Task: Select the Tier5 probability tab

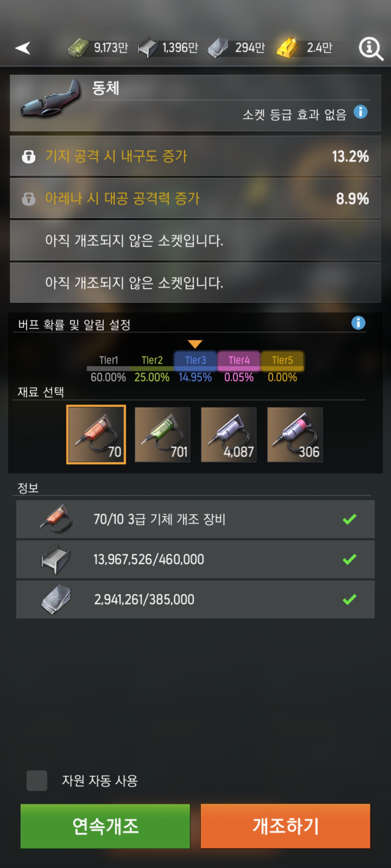Action: point(282,360)
